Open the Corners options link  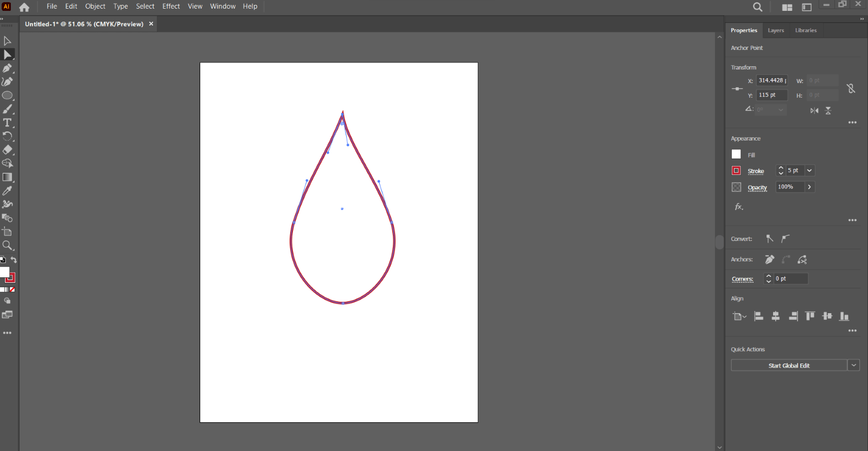(x=742, y=279)
